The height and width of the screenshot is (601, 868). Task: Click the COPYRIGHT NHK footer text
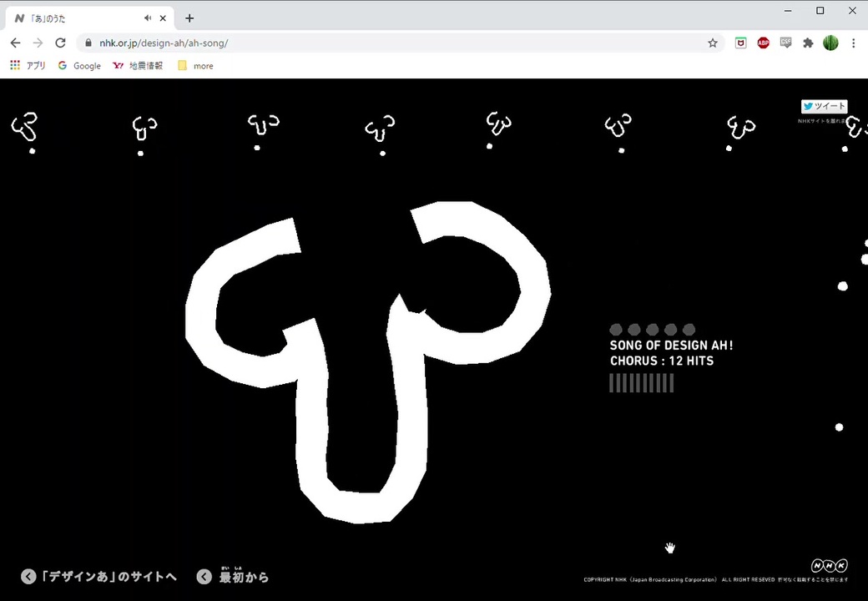click(x=716, y=580)
